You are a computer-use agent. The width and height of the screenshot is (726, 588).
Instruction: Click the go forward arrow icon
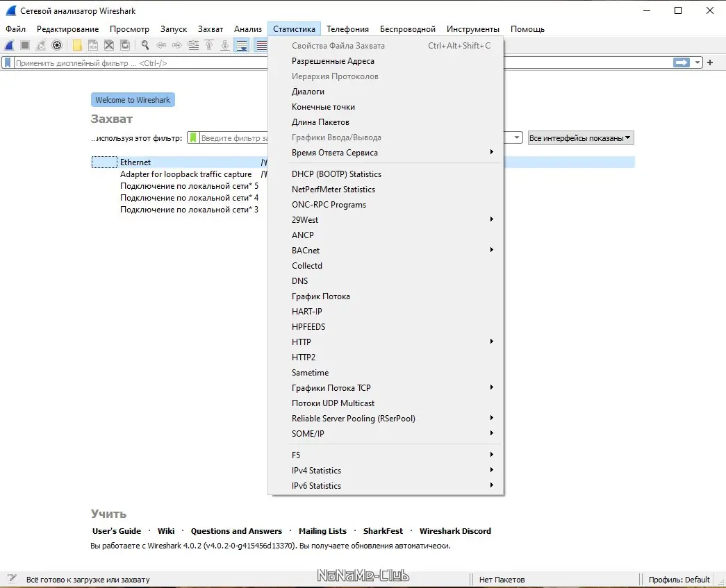[x=177, y=45]
